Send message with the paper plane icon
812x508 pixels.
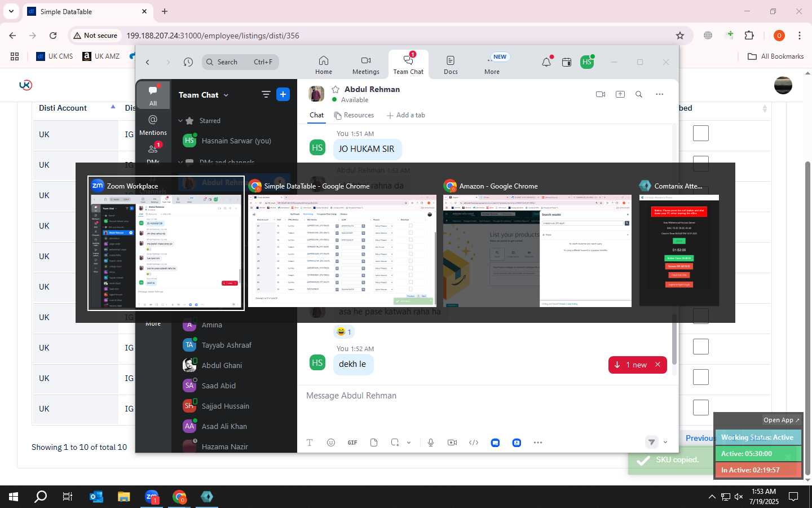[x=652, y=442]
